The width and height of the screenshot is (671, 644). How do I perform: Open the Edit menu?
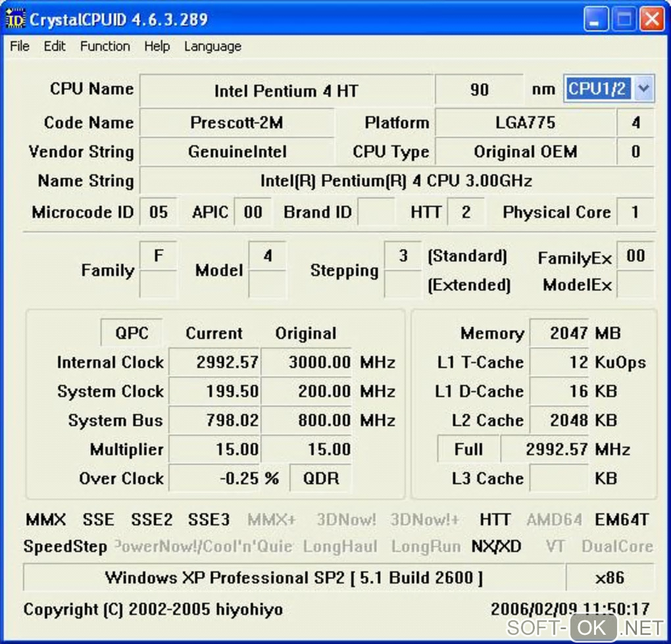tap(55, 46)
